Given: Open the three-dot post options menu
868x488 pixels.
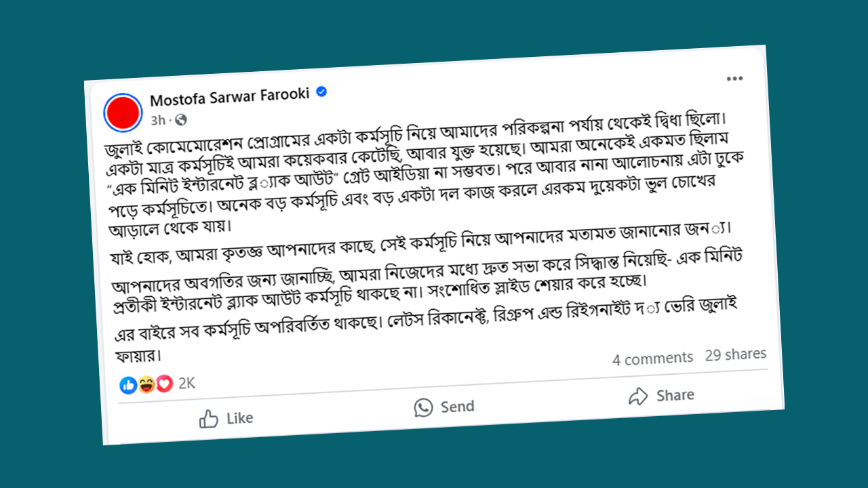Looking at the screenshot, I should click(734, 79).
